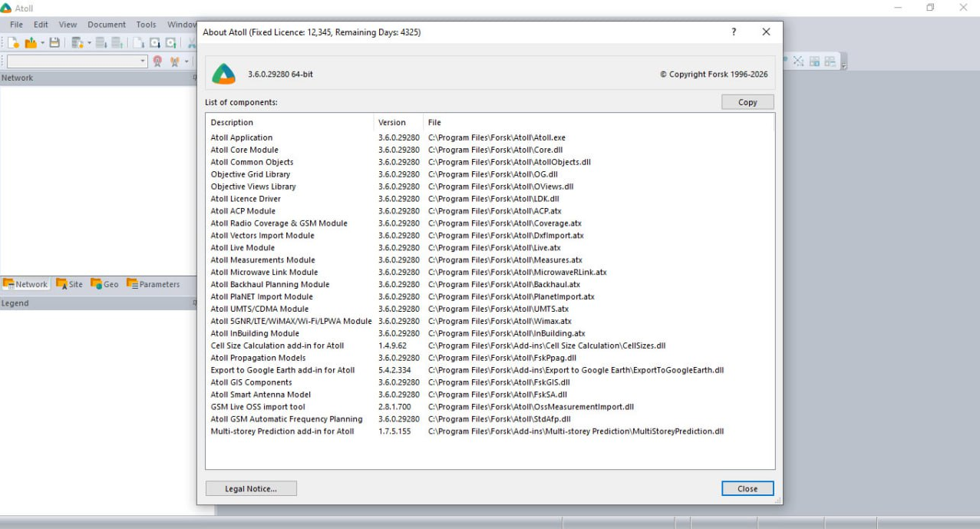980x529 pixels.
Task: Select the Atoll PlaNET Import Module row
Action: pos(490,296)
